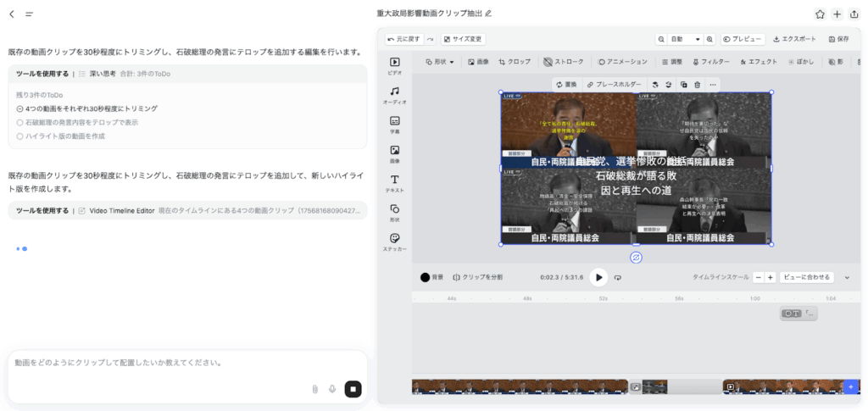Delete the selected clip with the trash icon
This screenshot has height=411, width=868.
697,85
